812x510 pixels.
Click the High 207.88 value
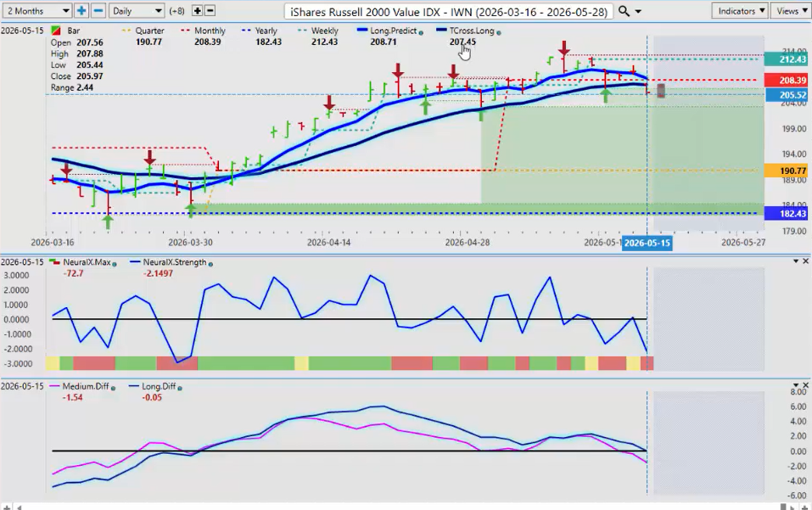pyautogui.click(x=90, y=53)
